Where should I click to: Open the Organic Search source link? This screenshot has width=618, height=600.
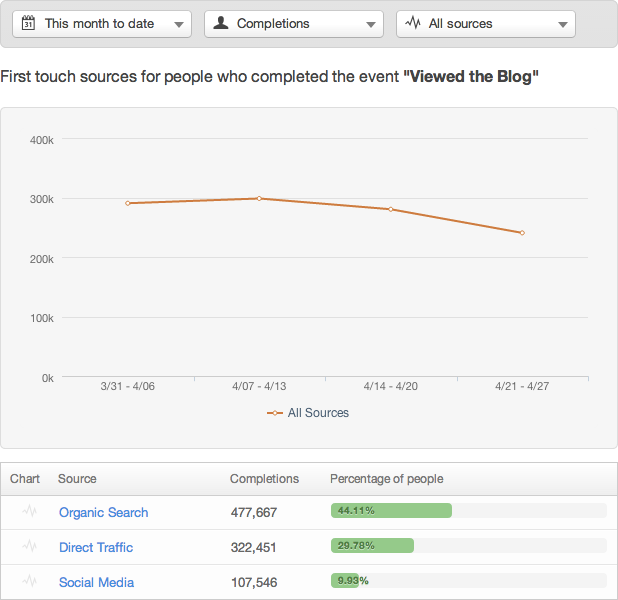[x=103, y=513]
